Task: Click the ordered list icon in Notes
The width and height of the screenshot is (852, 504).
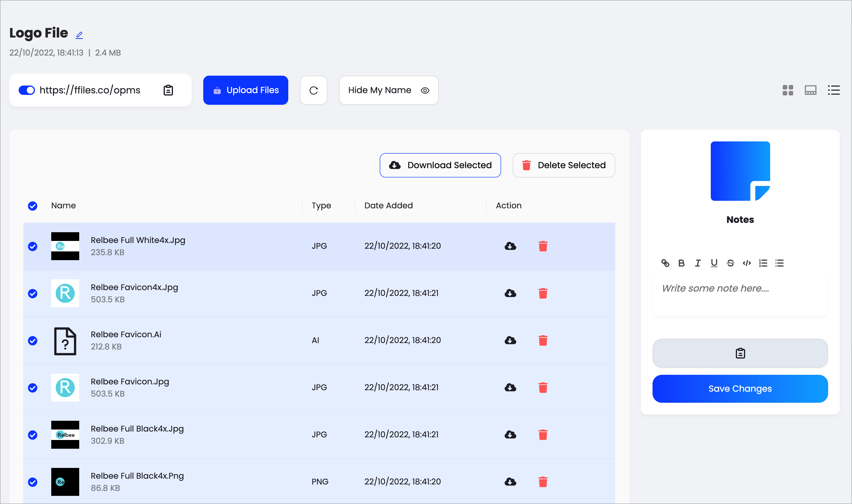Action: coord(763,263)
